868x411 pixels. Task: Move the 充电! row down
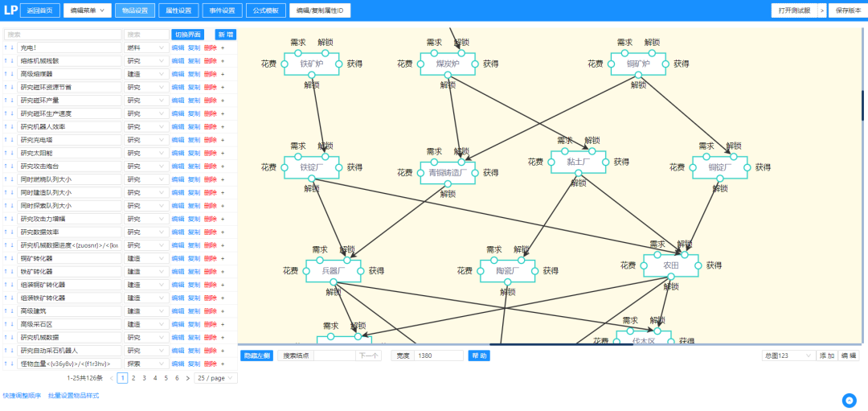point(11,47)
